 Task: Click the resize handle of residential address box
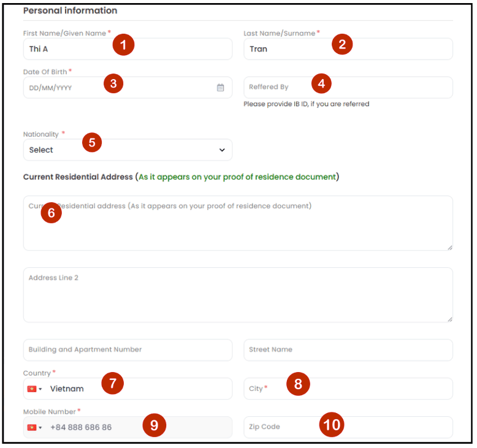coord(449,248)
